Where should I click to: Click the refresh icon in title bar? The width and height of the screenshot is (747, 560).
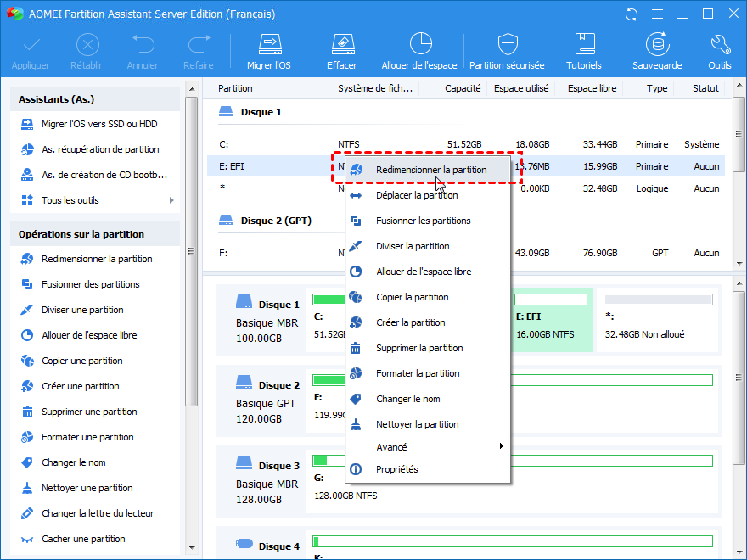(x=631, y=14)
